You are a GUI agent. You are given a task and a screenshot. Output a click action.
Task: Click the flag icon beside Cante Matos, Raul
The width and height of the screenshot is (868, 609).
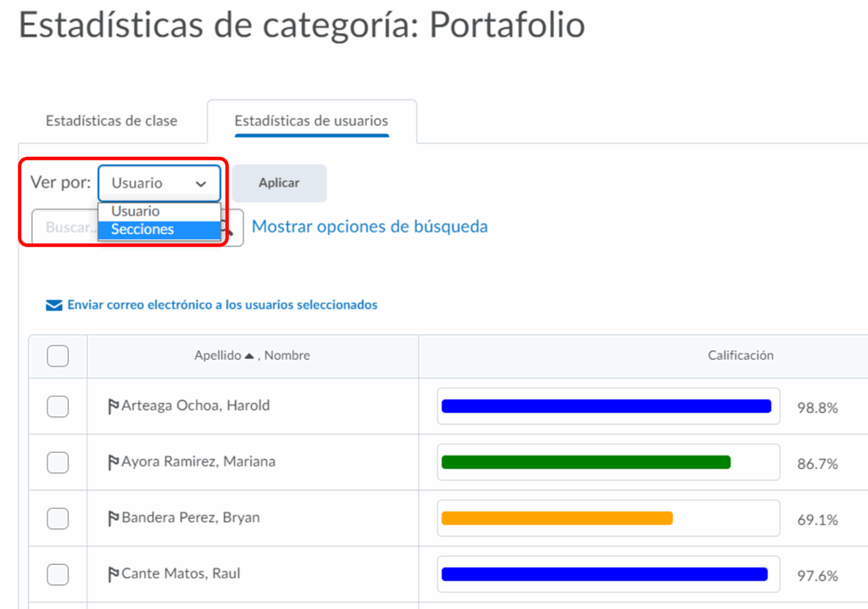tap(114, 574)
